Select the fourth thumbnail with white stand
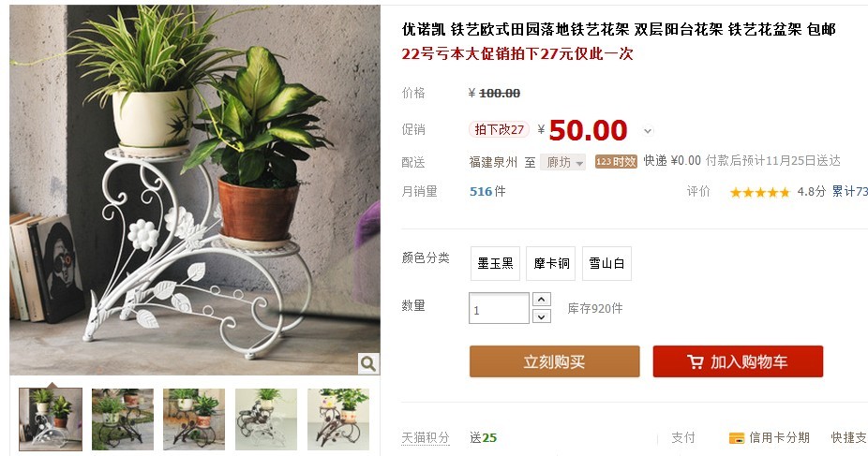The height and width of the screenshot is (456, 868). click(x=266, y=419)
